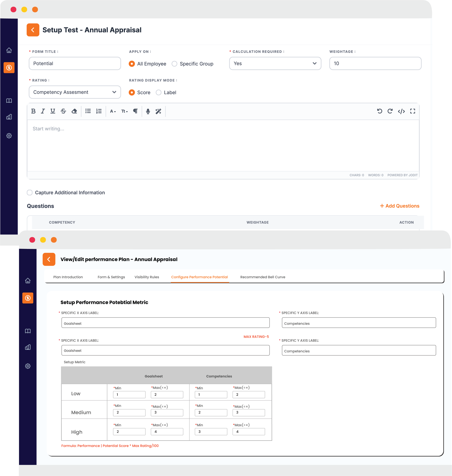Open Recommended Bell Curve tab
Viewport: 452px width, 476px height.
click(x=263, y=277)
